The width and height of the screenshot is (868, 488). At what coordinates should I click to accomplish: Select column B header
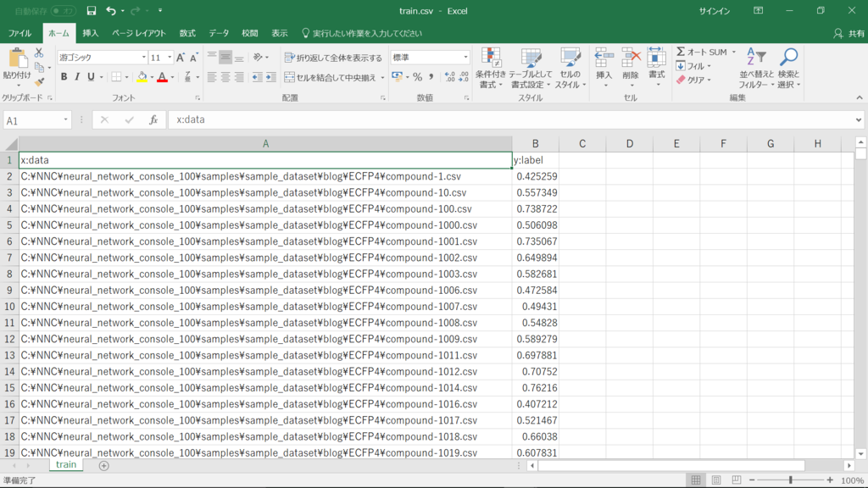[536, 144]
